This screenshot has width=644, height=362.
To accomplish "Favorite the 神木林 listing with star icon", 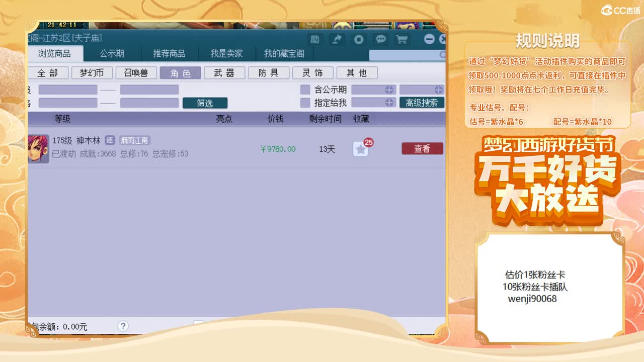I will click(360, 149).
